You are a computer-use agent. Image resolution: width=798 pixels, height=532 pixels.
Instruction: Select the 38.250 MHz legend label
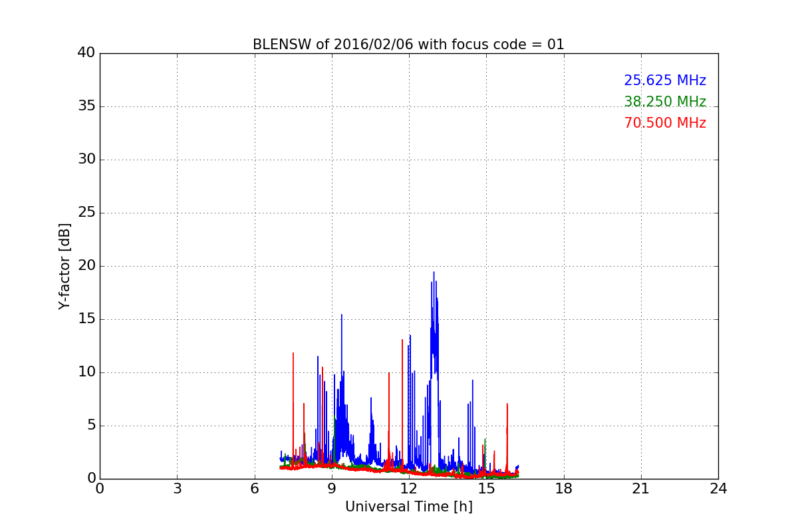(665, 102)
